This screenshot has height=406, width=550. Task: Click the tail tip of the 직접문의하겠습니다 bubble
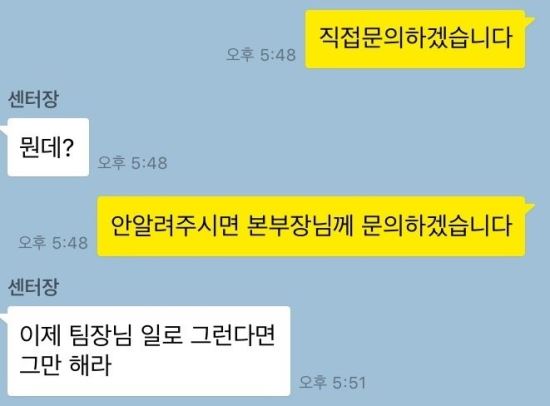[x=531, y=19]
